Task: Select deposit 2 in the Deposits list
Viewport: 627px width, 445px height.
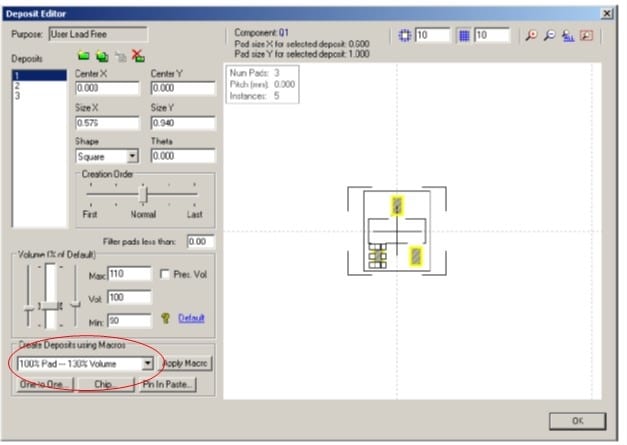Action: point(40,86)
